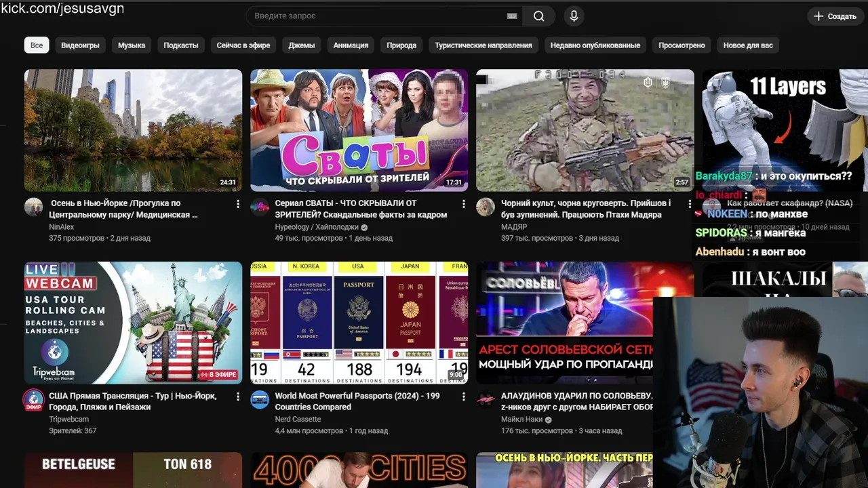Open the Live Webcam USA Tour thumbnail

tap(133, 323)
